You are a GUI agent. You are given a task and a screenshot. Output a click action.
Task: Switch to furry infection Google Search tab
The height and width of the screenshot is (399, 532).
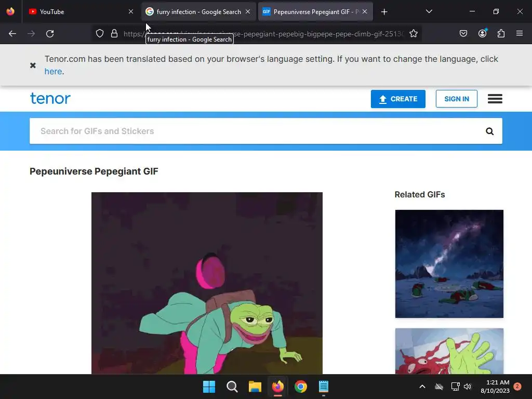[198, 12]
